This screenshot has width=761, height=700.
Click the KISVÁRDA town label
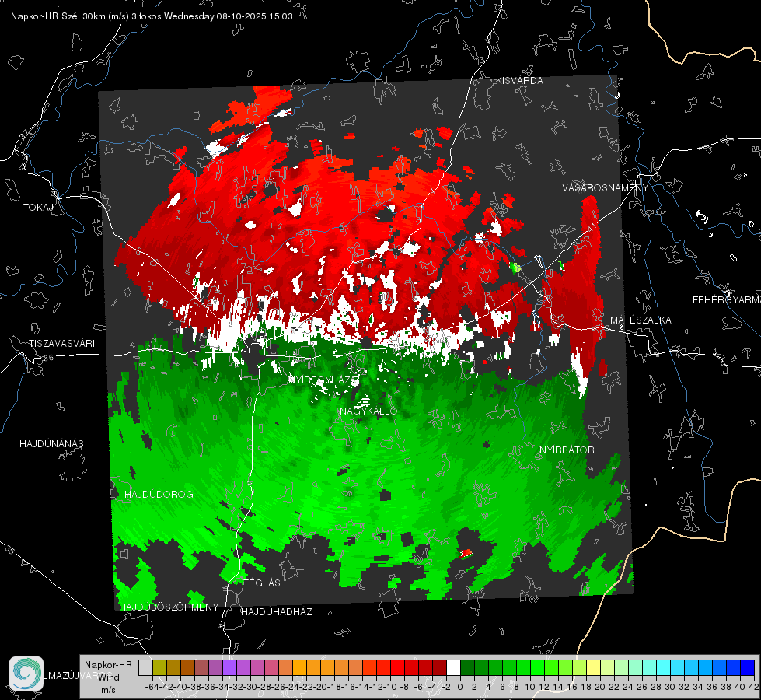[x=519, y=81]
